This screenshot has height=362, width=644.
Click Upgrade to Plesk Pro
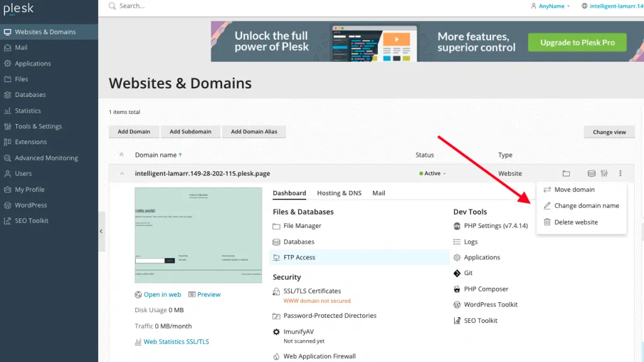pos(577,42)
